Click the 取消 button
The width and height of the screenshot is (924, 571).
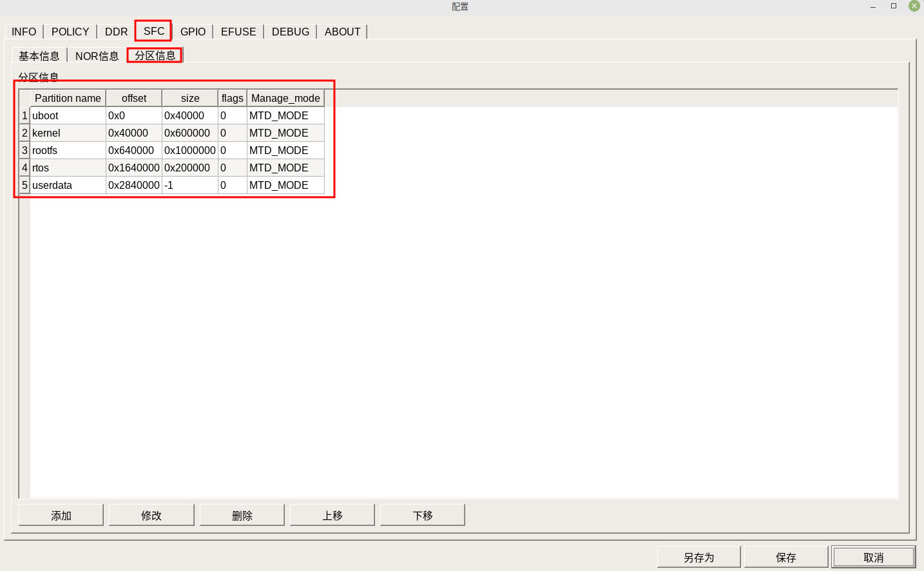[874, 557]
